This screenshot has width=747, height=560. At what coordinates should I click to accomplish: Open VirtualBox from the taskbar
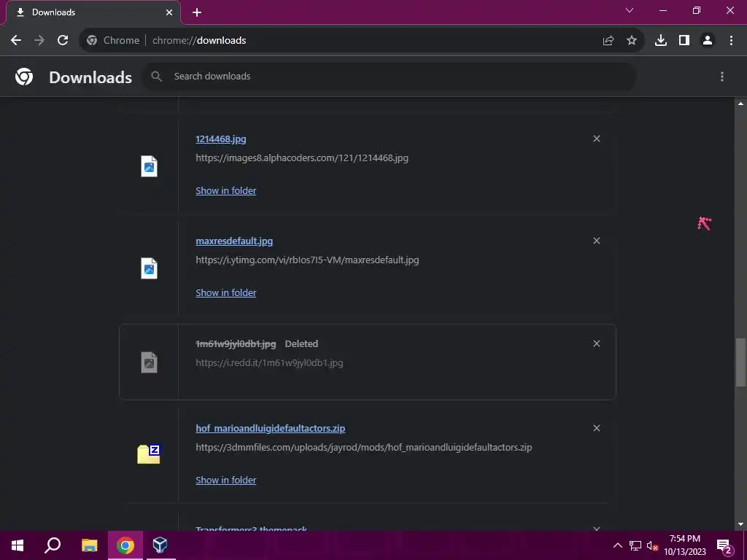click(160, 545)
